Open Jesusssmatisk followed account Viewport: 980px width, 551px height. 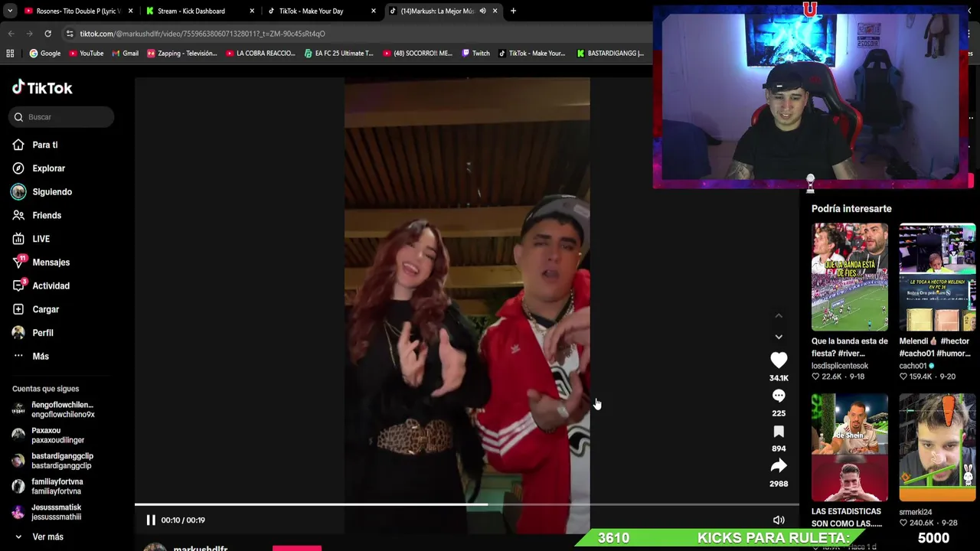[x=47, y=512]
